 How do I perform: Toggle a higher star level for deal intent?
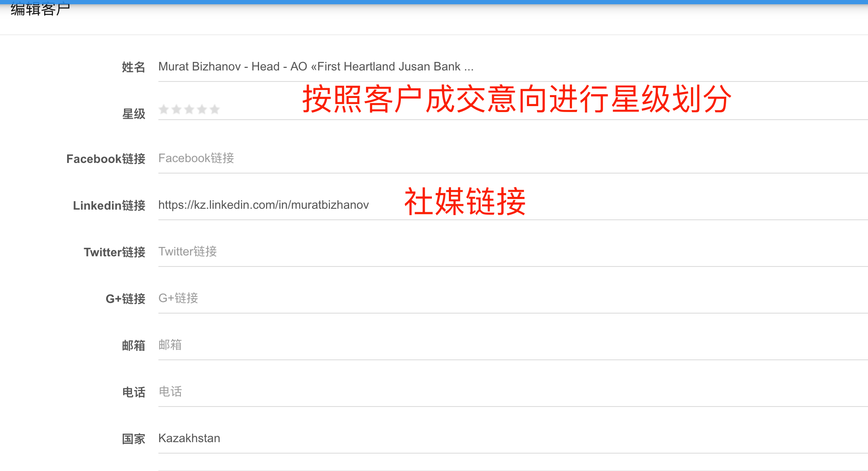202,109
